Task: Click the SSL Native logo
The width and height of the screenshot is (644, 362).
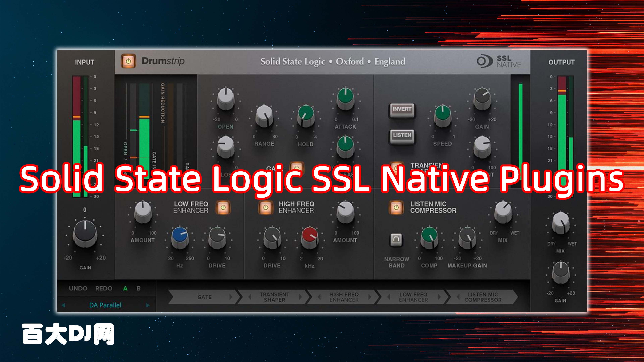Action: pos(499,62)
